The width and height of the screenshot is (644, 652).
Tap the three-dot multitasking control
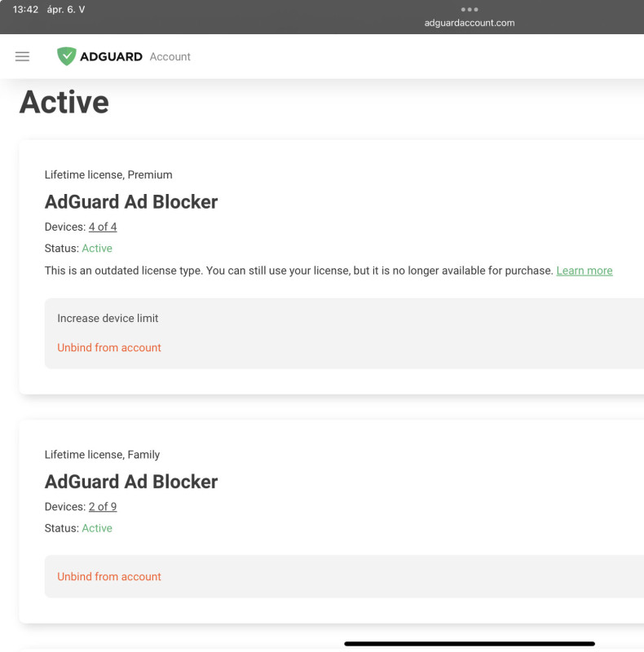(470, 10)
